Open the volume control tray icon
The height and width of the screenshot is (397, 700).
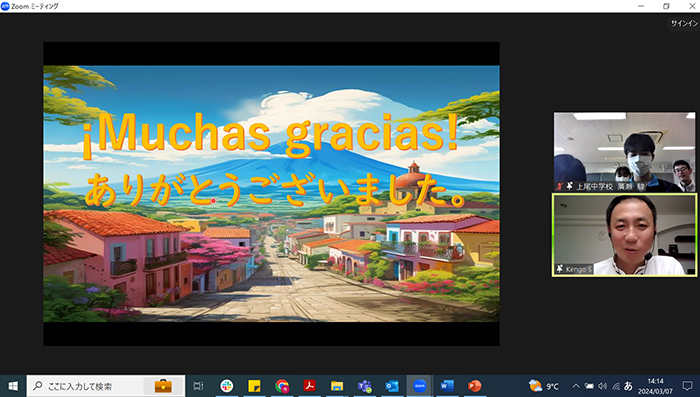point(603,386)
